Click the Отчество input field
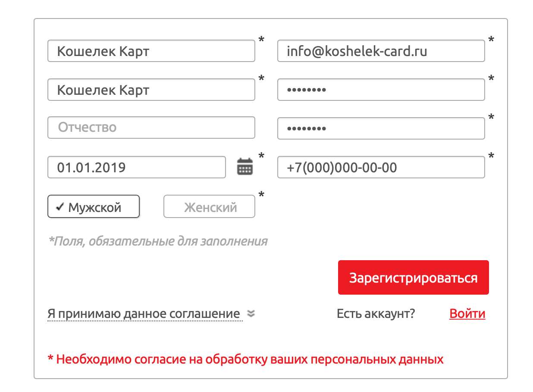This screenshot has width=533, height=392. 151,128
